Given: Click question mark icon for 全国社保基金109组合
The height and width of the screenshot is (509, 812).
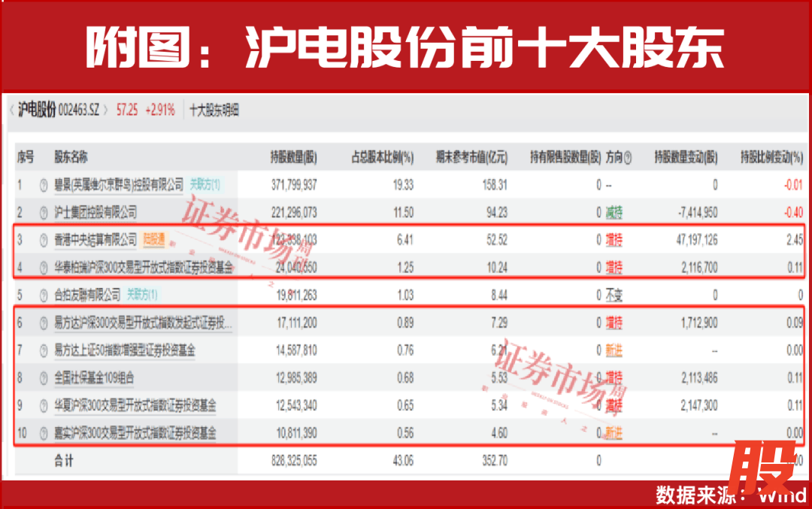Looking at the screenshot, I should [x=43, y=377].
